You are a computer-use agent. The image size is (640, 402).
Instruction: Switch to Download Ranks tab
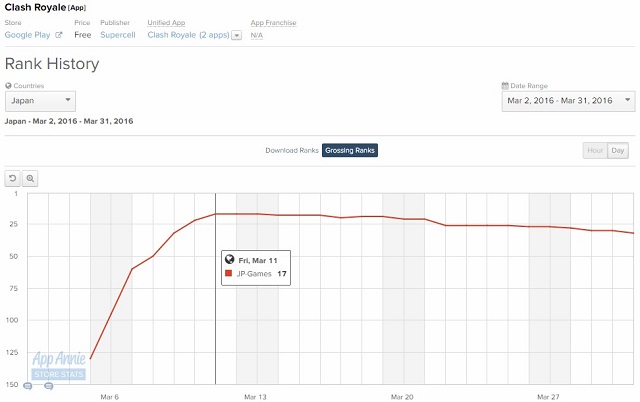click(292, 150)
